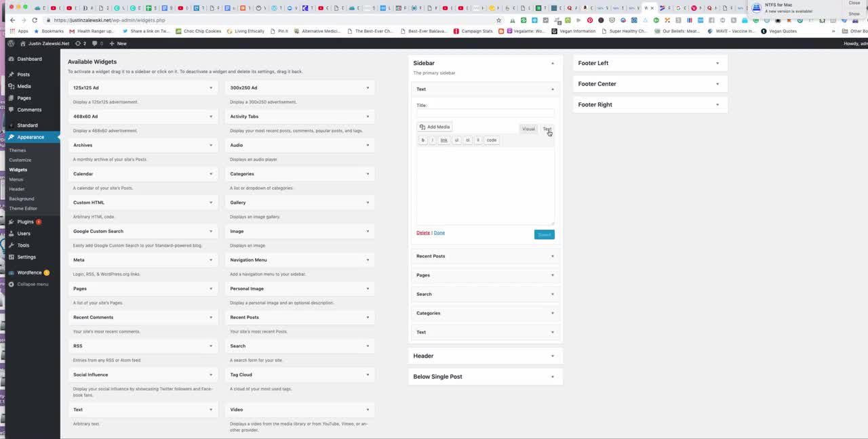Viewport: 868px width, 439px height.
Task: Open Users in the admin menu
Action: point(24,234)
